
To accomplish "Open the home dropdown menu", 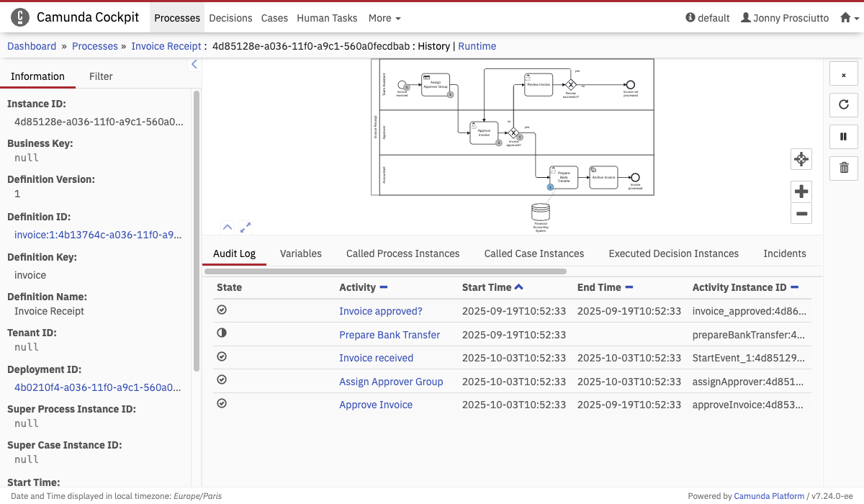I will (x=849, y=18).
